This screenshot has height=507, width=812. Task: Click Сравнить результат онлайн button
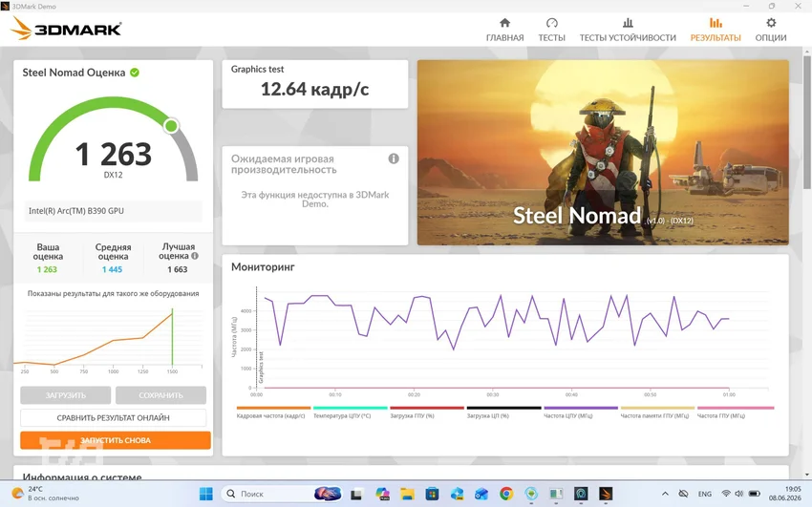pyautogui.click(x=113, y=417)
